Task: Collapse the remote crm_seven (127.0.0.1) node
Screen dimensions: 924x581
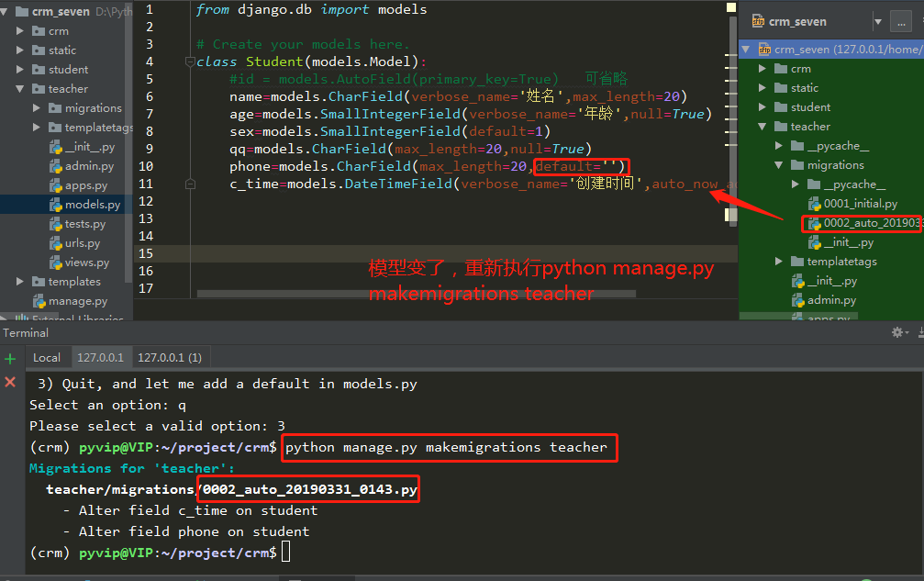Action: (746, 50)
